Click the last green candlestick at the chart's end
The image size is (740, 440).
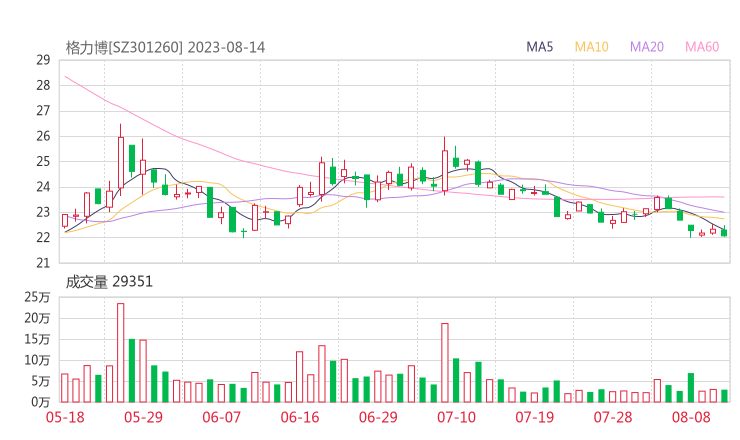click(x=724, y=232)
